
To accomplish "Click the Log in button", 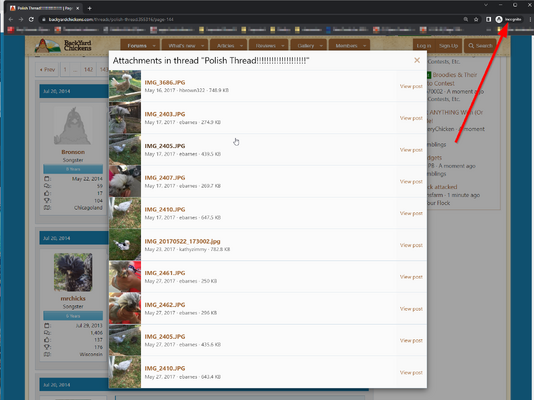I will (424, 46).
